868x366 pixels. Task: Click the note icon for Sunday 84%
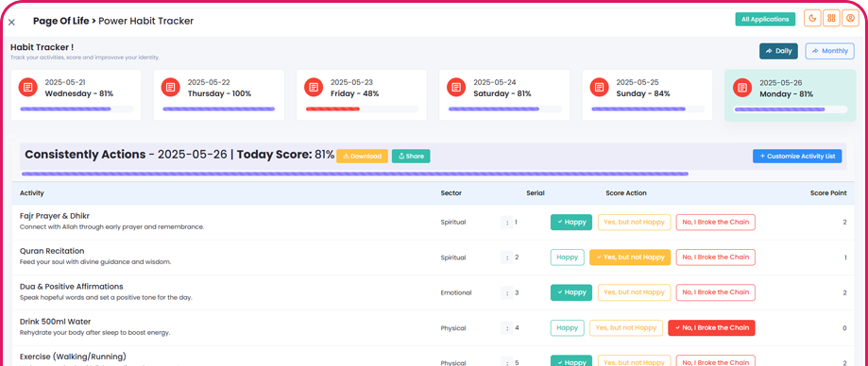click(x=599, y=88)
